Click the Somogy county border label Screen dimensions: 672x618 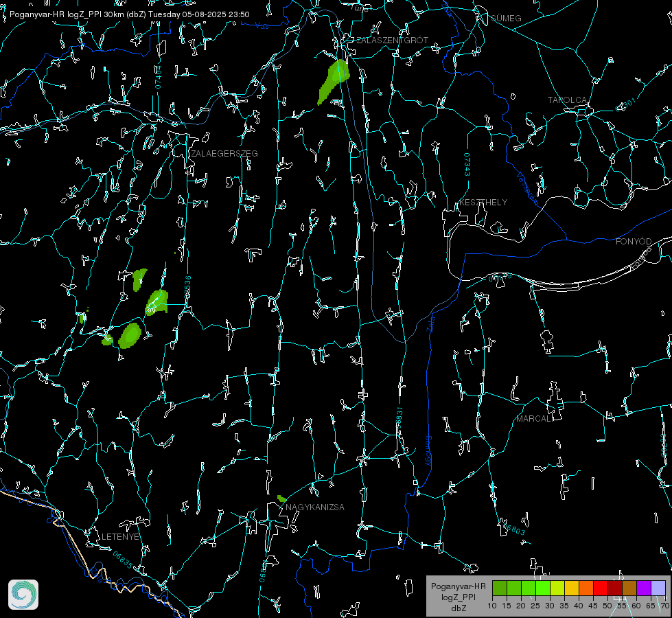pyautogui.click(x=428, y=451)
